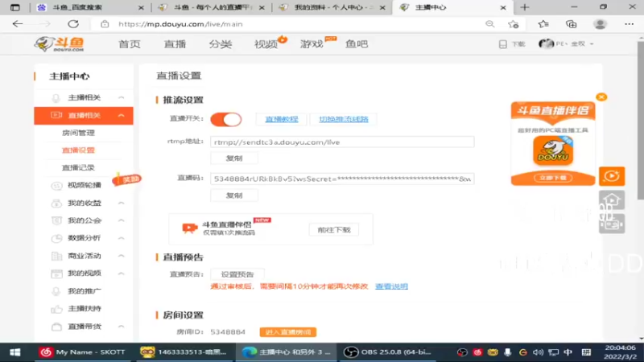Screen dimensions: 644x362
Task: Select 直播记录 in the sidebar
Action: tap(78, 167)
